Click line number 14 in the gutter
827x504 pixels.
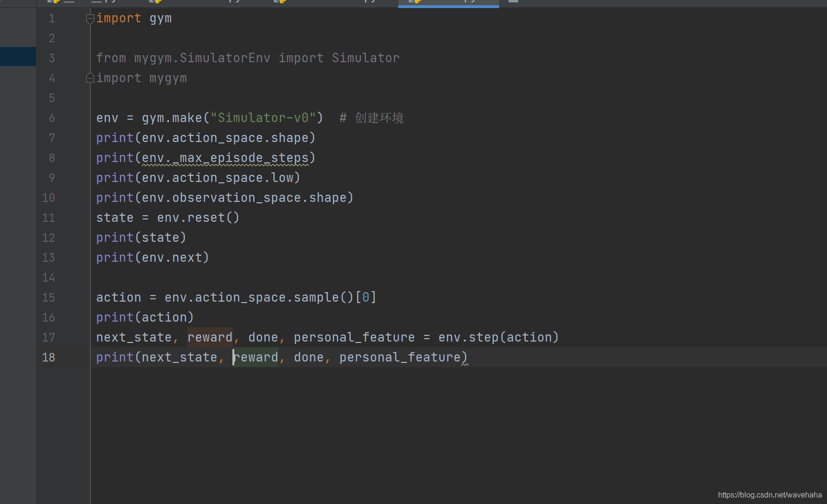tap(48, 277)
